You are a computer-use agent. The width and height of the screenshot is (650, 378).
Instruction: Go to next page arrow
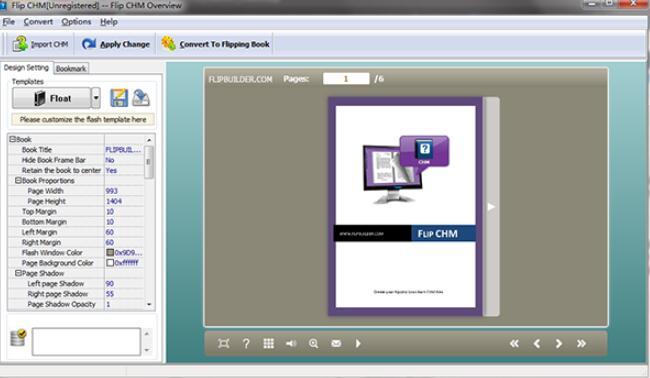point(559,343)
